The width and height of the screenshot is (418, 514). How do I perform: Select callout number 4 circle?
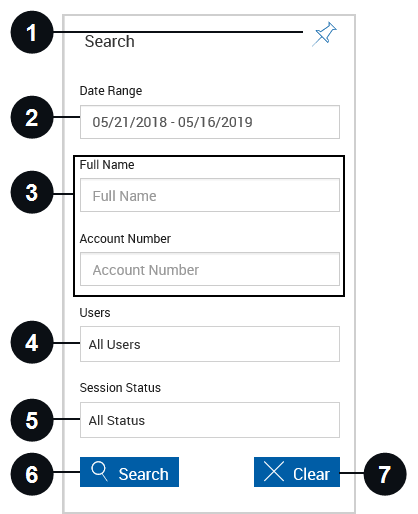32,342
